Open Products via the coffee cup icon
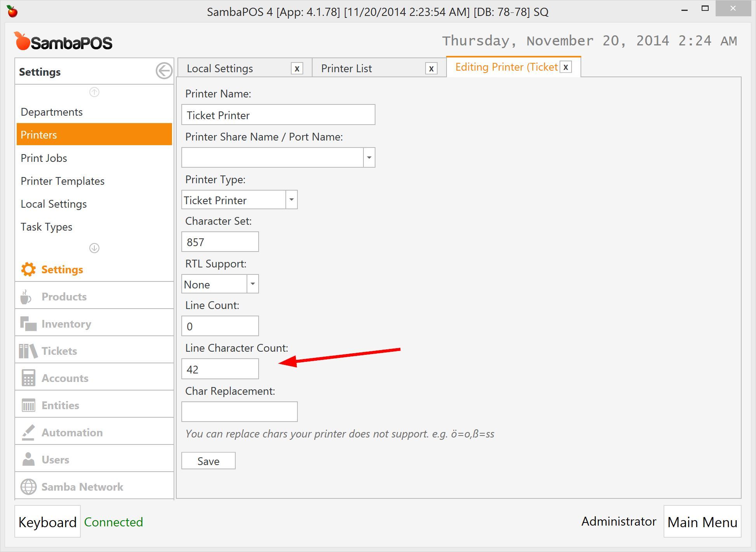756x552 pixels. click(x=26, y=297)
